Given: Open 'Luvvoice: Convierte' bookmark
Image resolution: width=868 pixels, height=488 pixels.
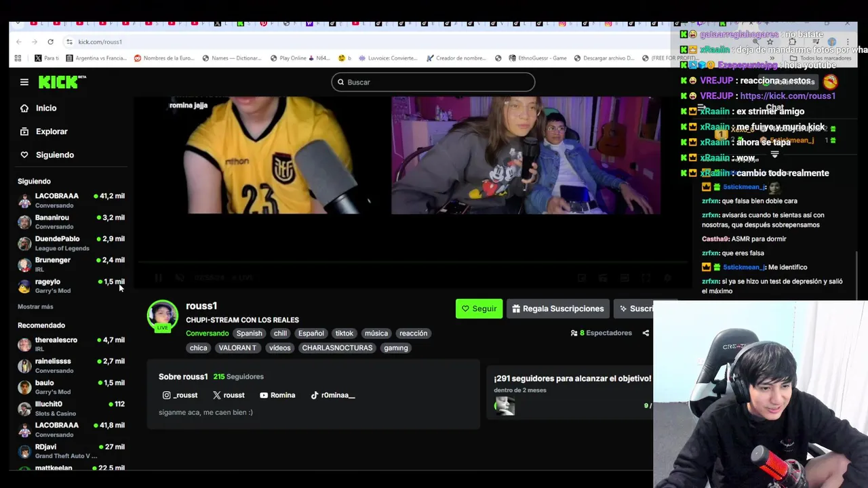Looking at the screenshot, I should tap(389, 58).
